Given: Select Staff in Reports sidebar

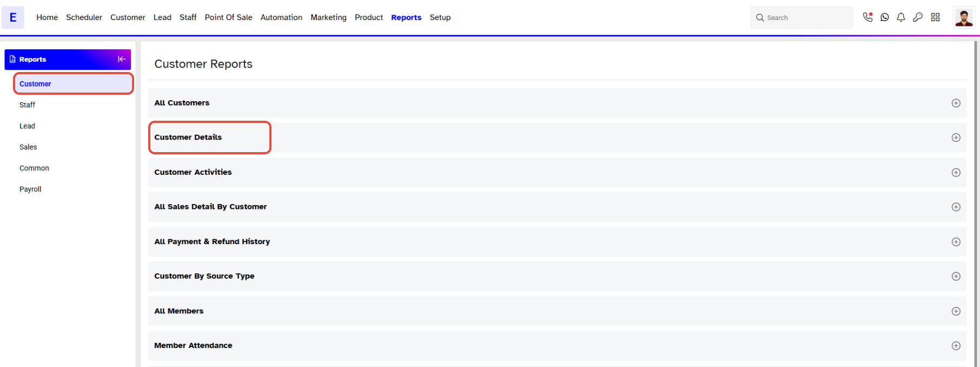Looking at the screenshot, I should [x=27, y=105].
